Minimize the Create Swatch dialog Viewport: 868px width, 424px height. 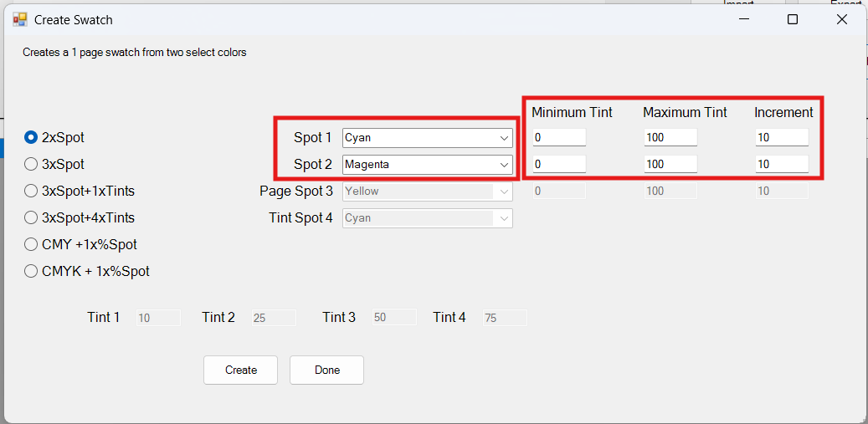[x=743, y=20]
